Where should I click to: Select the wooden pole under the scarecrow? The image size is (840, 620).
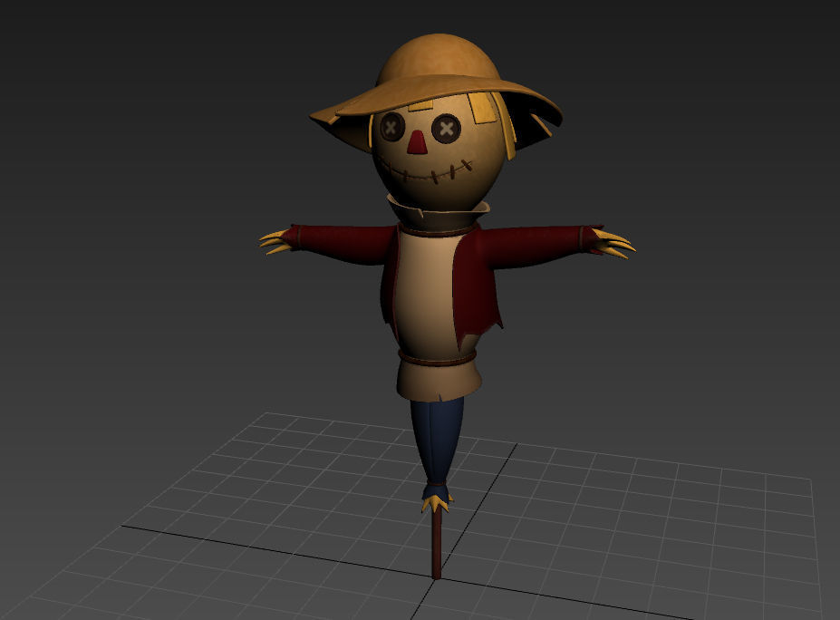tap(437, 544)
